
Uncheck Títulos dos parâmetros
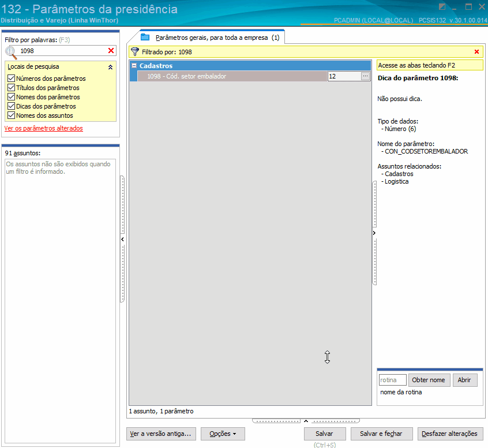[11, 88]
